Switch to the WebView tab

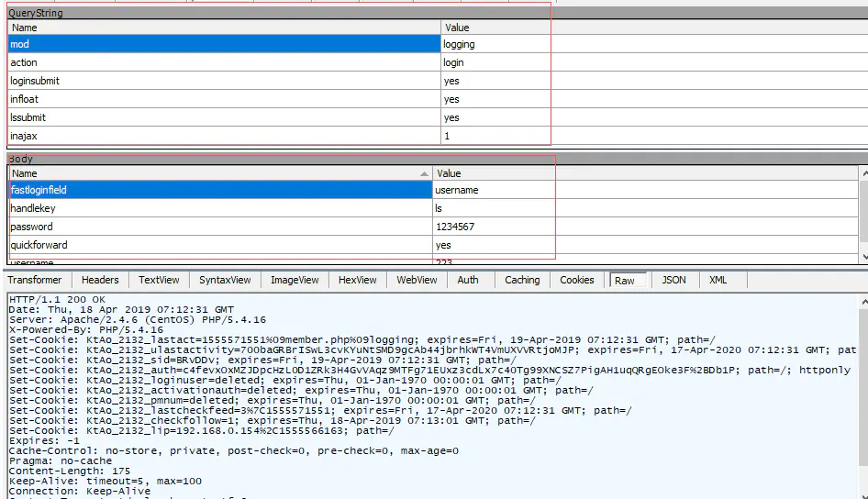coord(417,280)
